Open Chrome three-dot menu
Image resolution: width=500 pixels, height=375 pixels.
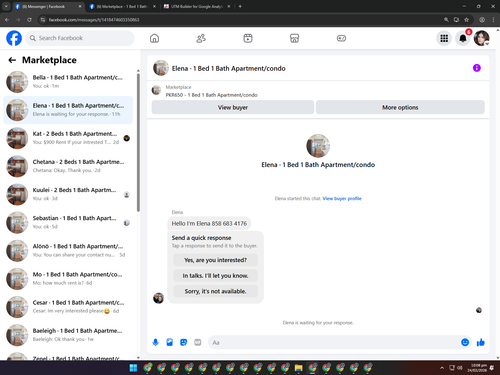point(493,20)
